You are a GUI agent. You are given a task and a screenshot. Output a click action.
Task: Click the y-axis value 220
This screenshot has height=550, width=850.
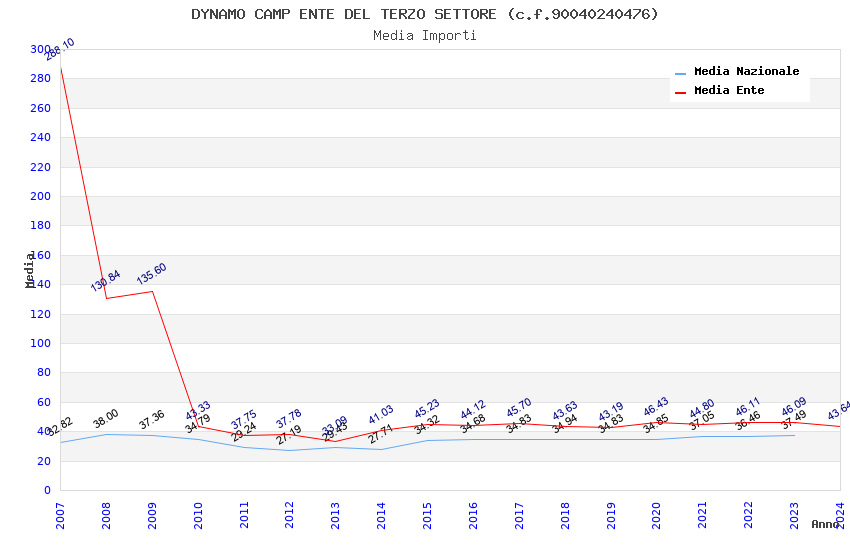point(40,167)
